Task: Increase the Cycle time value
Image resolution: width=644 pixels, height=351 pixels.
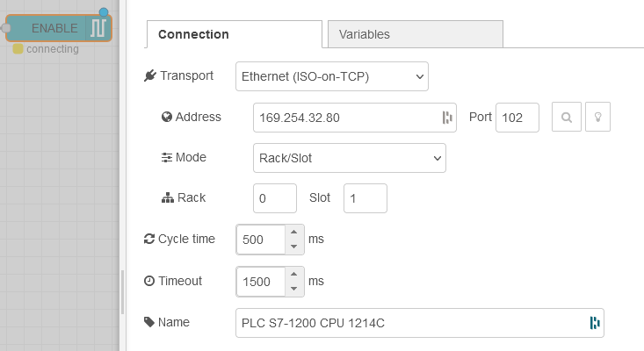Action: [294, 233]
